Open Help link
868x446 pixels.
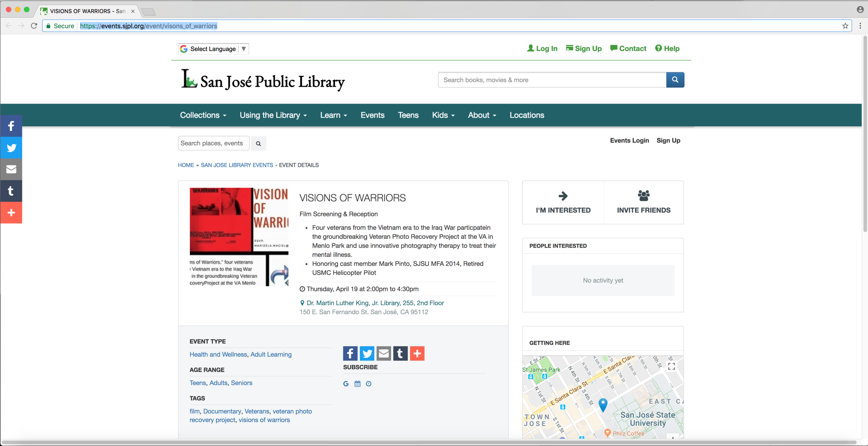coord(667,49)
